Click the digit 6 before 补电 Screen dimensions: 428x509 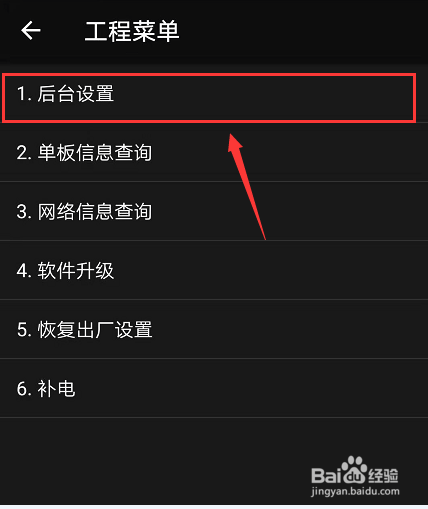[x=22, y=389]
